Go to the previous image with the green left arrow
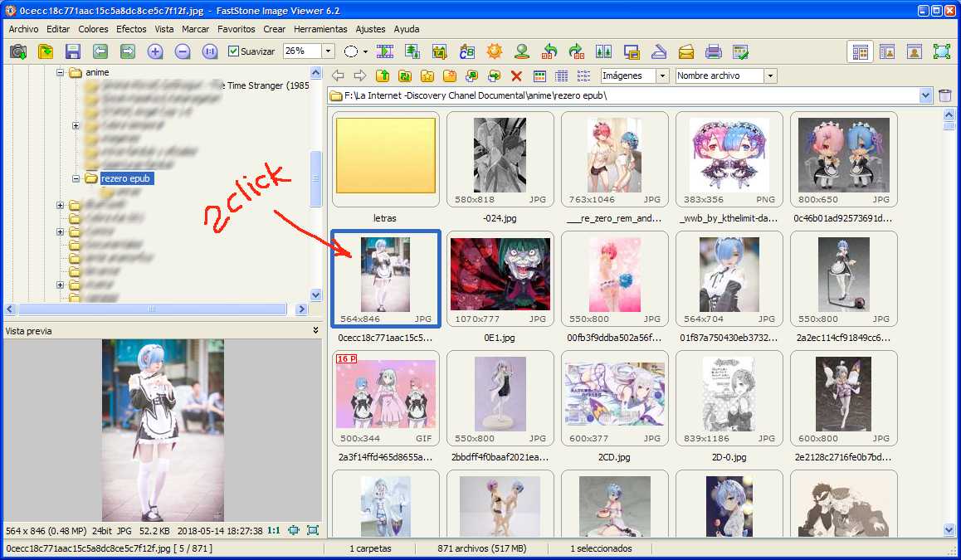Image resolution: width=961 pixels, height=560 pixels. [100, 52]
